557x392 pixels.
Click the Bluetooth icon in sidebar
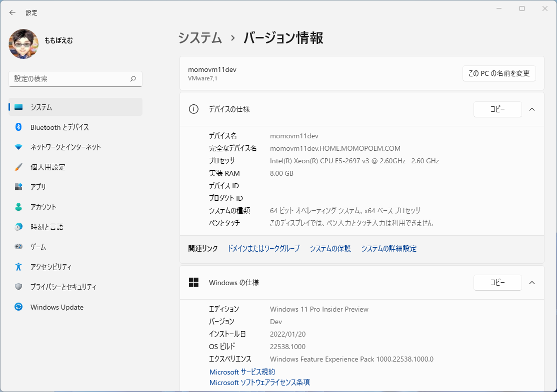(x=18, y=127)
